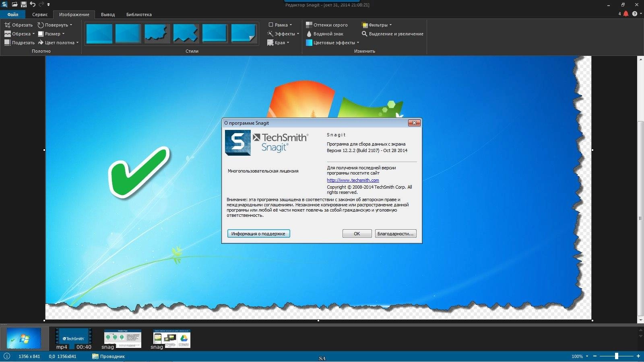The height and width of the screenshot is (362, 644).
Task: Close the О программе Snagit dialog
Action: 414,123
